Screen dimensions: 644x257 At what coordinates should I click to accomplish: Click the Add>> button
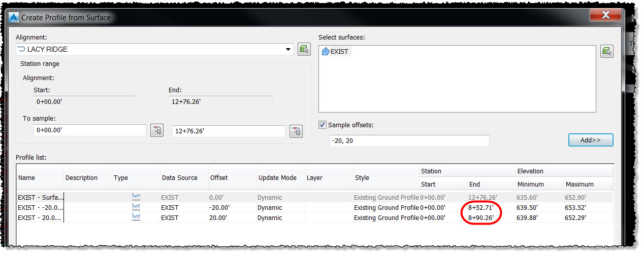tap(591, 140)
